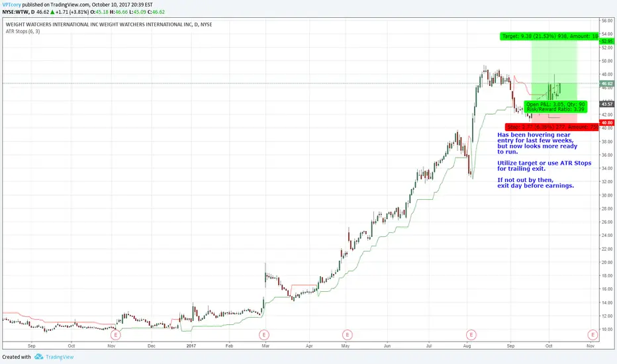Viewport: 617px width, 364px height.
Task: Click the 46.62 current price tag
Action: [x=607, y=83]
